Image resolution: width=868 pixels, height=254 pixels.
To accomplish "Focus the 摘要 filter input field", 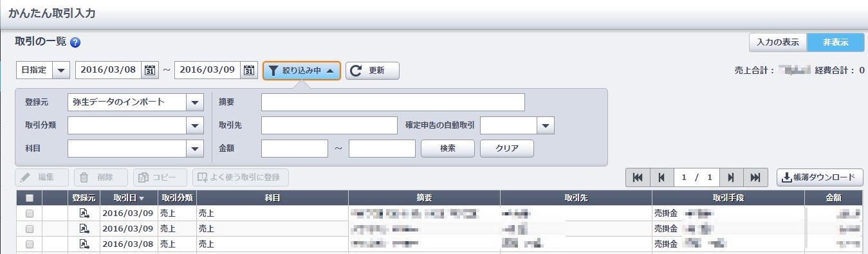I will [393, 102].
